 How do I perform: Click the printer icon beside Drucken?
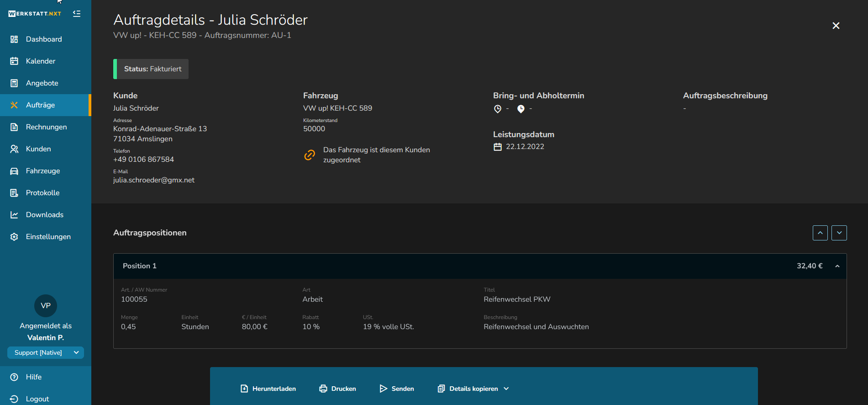[323, 389]
